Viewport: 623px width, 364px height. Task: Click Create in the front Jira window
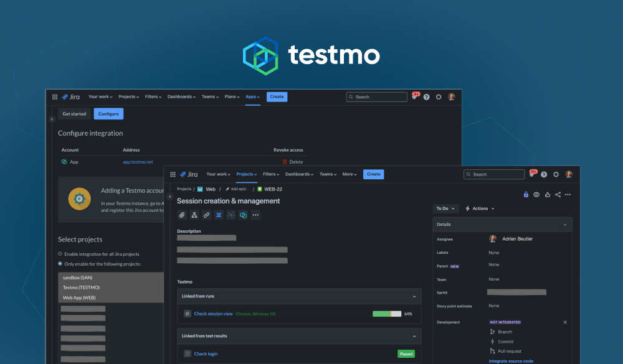coord(373,174)
